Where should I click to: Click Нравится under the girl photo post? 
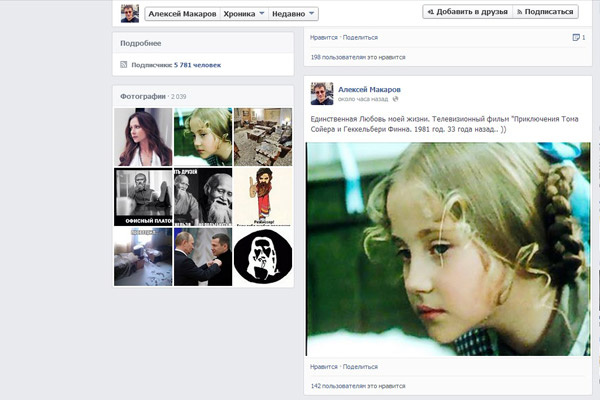[x=324, y=367]
